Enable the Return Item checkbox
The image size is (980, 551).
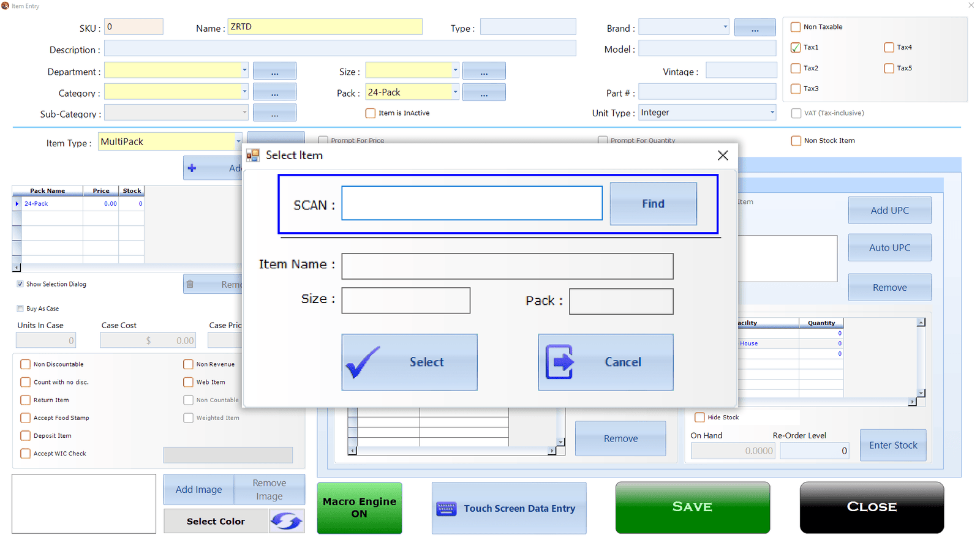pyautogui.click(x=25, y=400)
